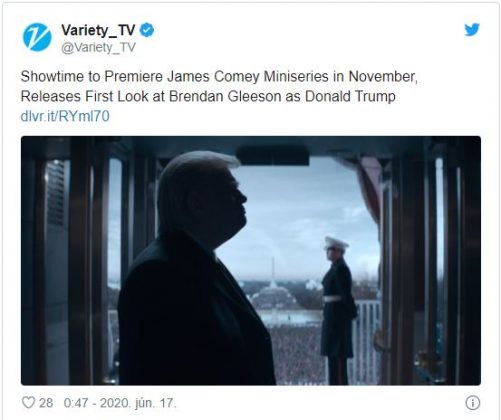Like the tweet with the heart icon

(28, 402)
